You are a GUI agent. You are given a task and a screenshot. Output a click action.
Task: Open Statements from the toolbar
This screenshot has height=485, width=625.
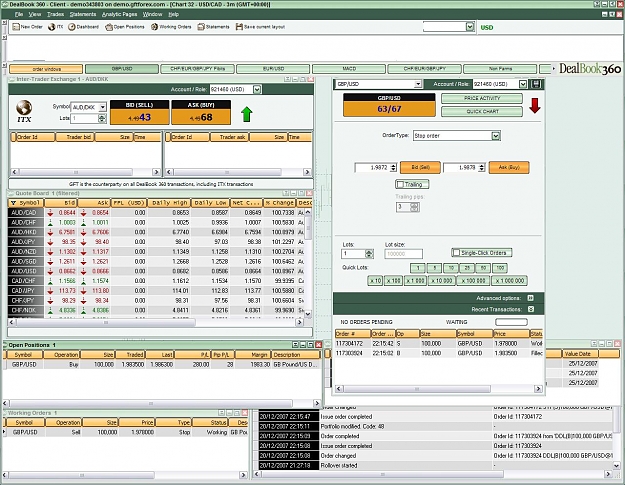(x=213, y=27)
